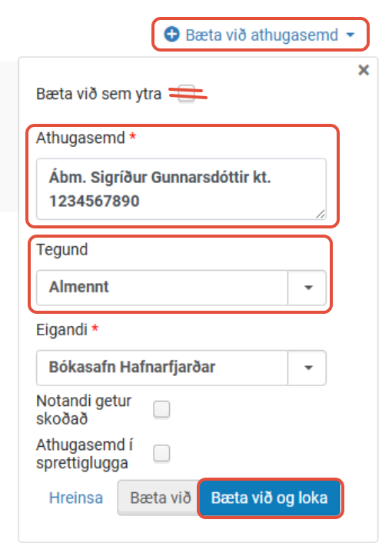Expand the Tegund dropdown arrow

[x=307, y=288]
